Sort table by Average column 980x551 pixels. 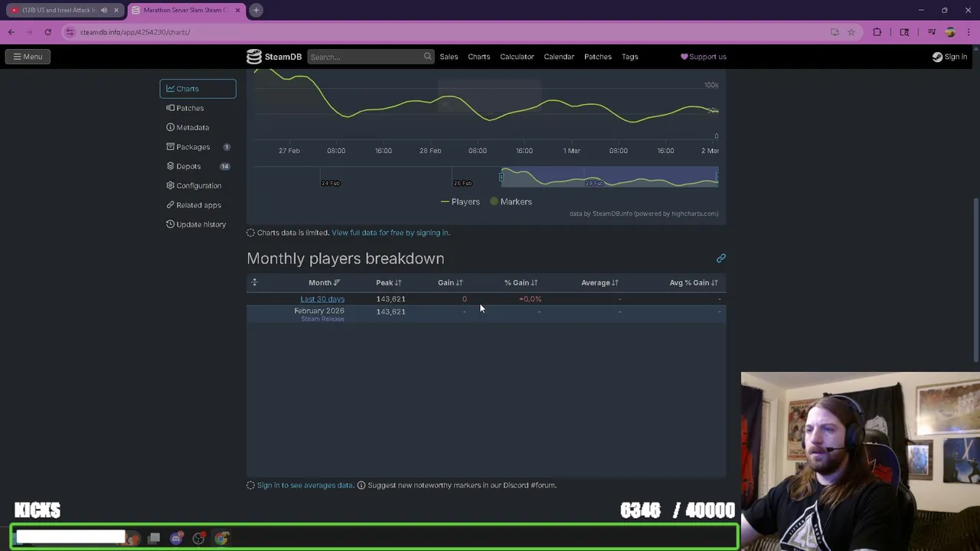599,283
